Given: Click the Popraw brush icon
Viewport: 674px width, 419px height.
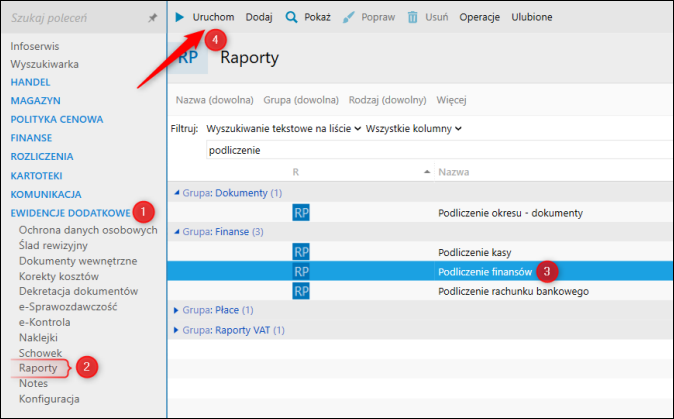Looking at the screenshot, I should (x=349, y=17).
